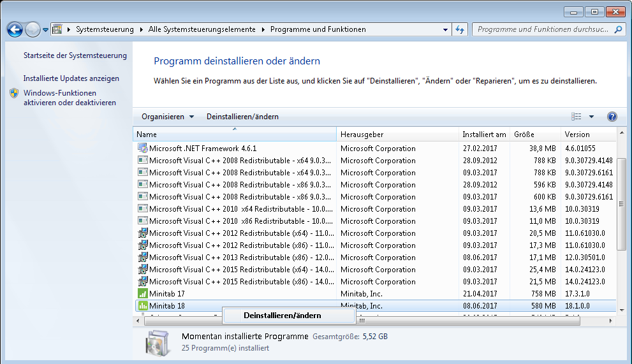Select Visual C++ 2013 Redistributable (x86) name
Image resolution: width=632 pixels, height=364 pixels.
[242, 257]
